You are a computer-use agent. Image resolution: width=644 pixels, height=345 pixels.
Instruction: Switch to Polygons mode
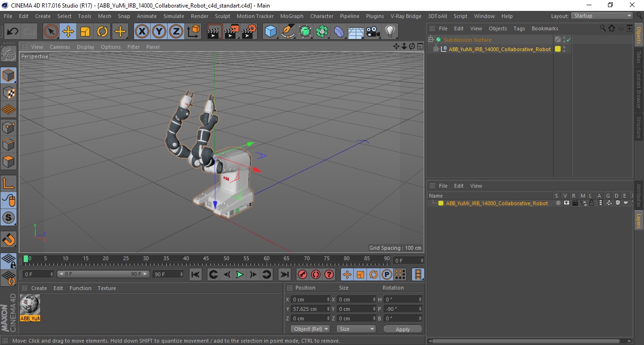tap(9, 161)
